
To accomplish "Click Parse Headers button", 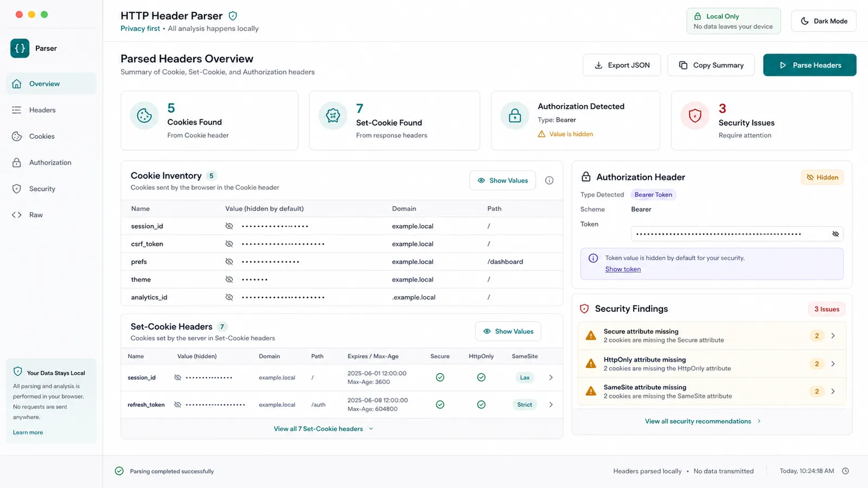I will tap(809, 65).
